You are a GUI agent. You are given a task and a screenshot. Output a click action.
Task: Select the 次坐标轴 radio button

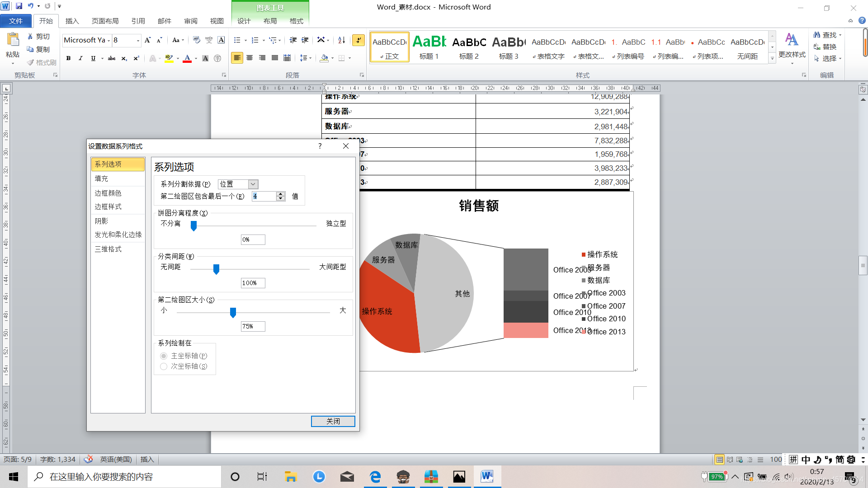[164, 366]
